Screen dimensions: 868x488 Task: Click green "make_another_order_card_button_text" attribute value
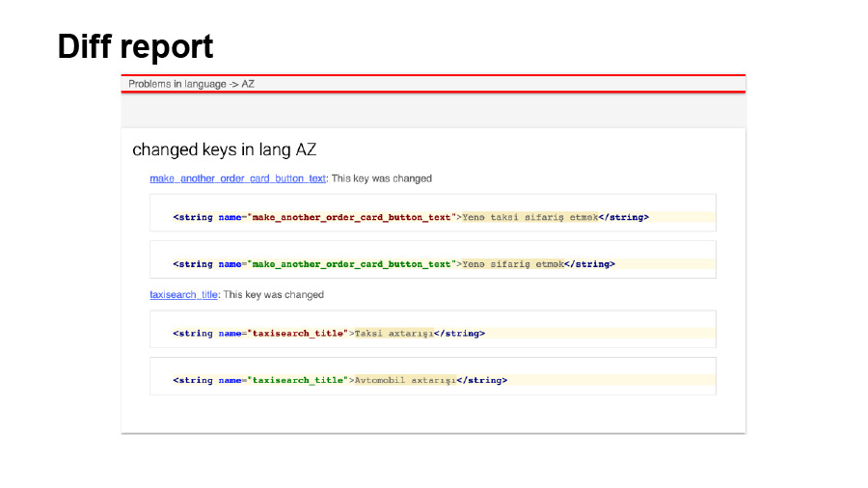[x=351, y=263]
